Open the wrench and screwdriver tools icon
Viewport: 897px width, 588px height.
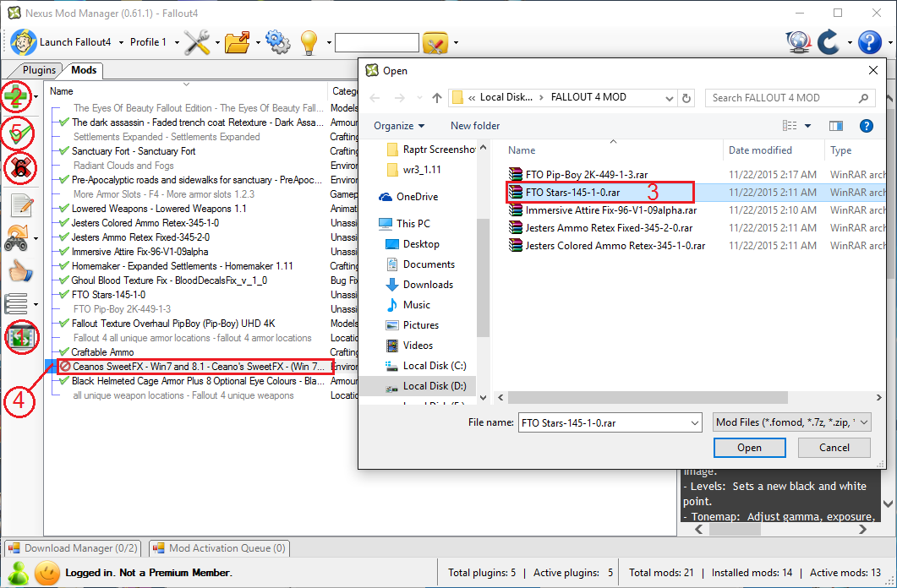[x=197, y=42]
